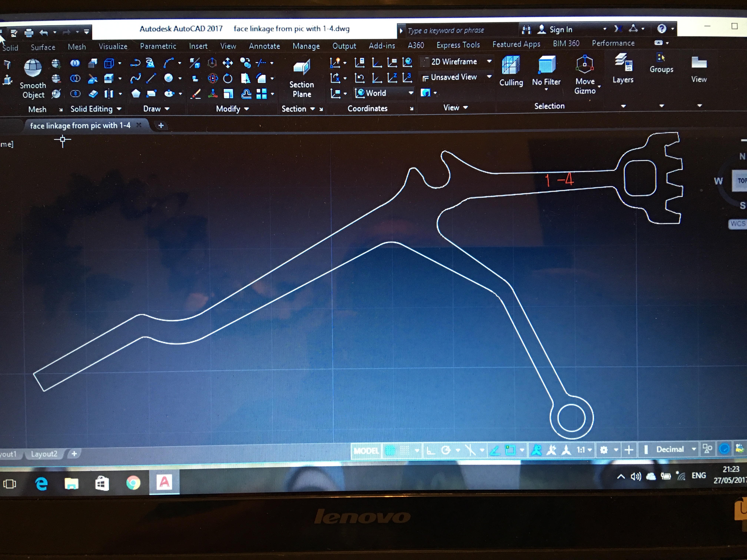Image resolution: width=747 pixels, height=560 pixels.
Task: Open the Unsaved View dropdown
Action: (x=456, y=77)
